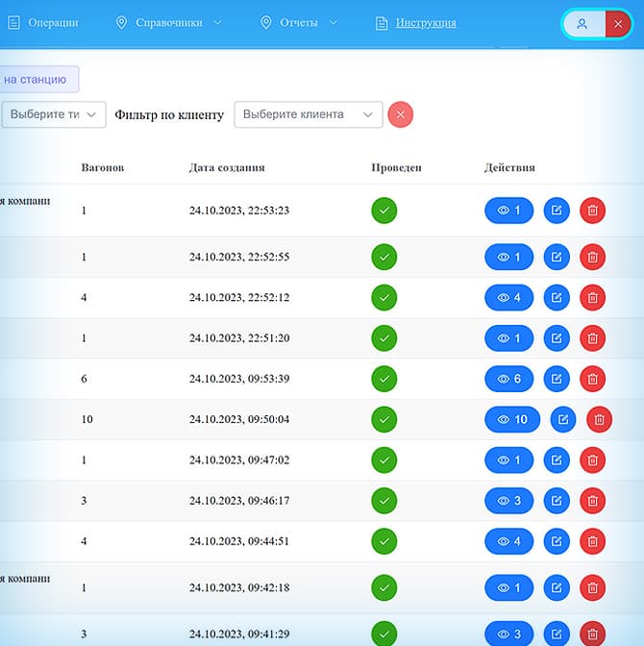Click edit icon for 09:50:04 record

click(x=563, y=419)
